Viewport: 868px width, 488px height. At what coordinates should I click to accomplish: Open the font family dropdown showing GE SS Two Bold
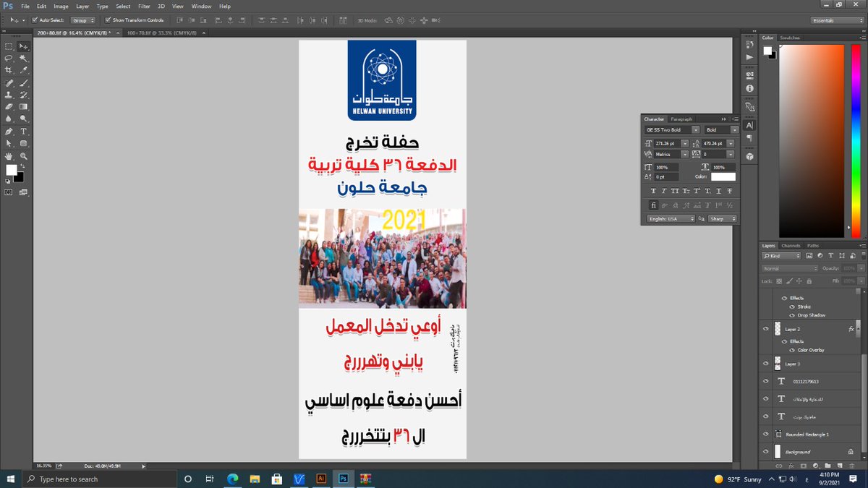[696, 129]
